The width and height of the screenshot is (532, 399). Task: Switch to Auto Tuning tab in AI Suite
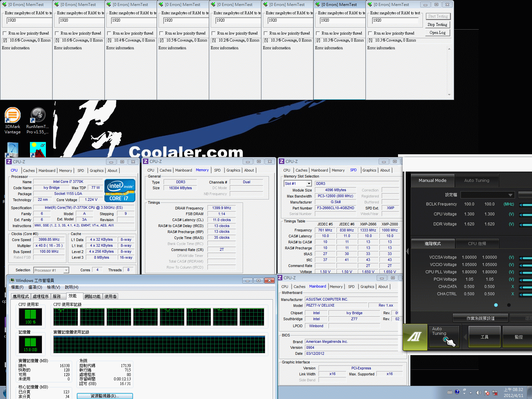click(x=477, y=180)
